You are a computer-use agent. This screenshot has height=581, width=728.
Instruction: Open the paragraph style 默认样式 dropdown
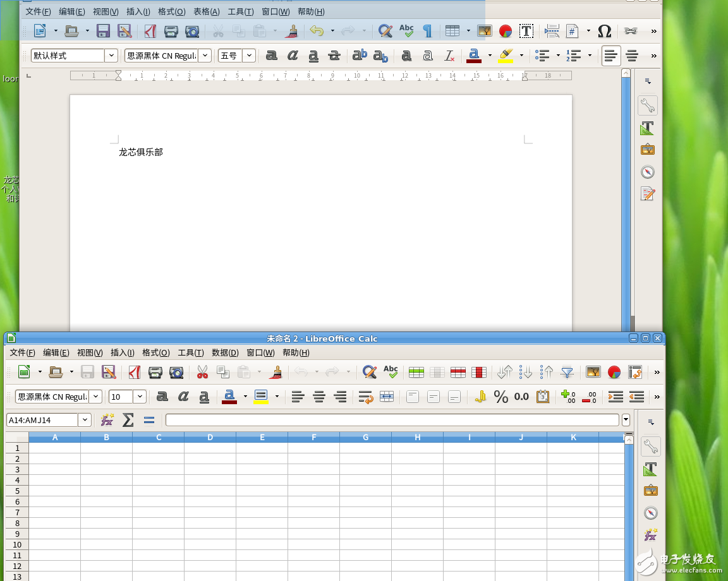point(111,56)
